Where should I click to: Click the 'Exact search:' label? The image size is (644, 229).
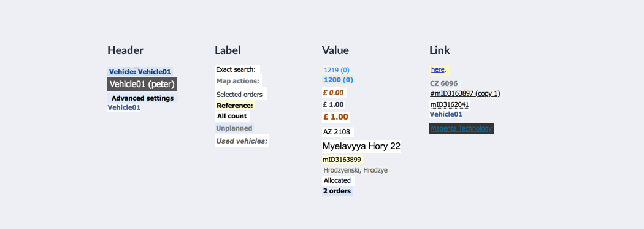(236, 69)
